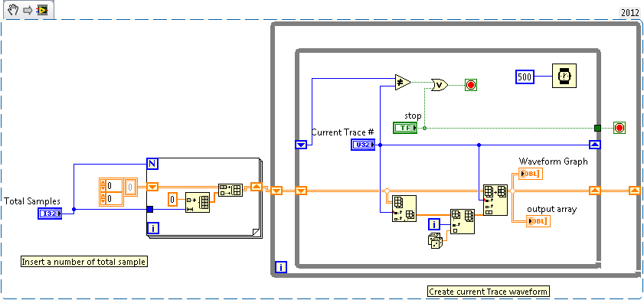The width and height of the screenshot is (644, 300).
Task: Select the Or logic gate node
Action: click(x=440, y=85)
